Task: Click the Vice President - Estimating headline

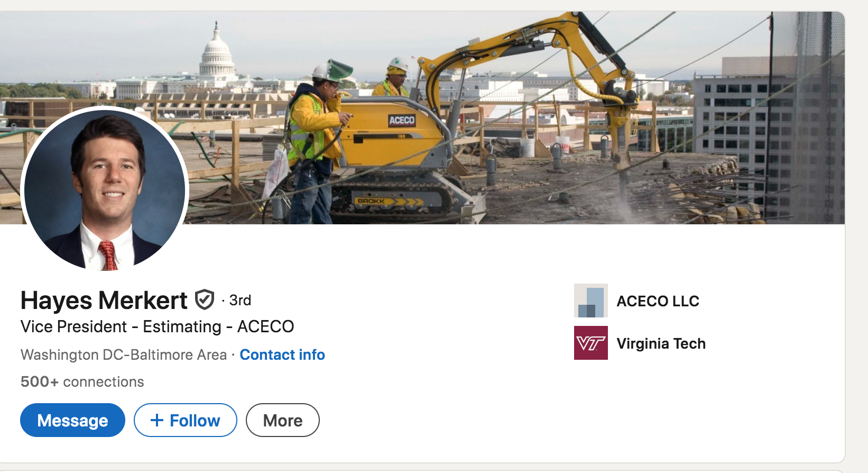Action: (157, 326)
